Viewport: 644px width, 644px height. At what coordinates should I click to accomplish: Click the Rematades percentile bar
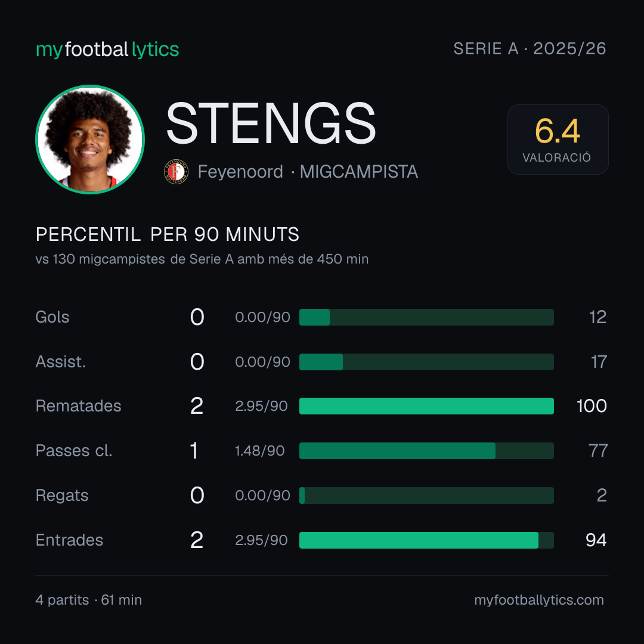(426, 406)
